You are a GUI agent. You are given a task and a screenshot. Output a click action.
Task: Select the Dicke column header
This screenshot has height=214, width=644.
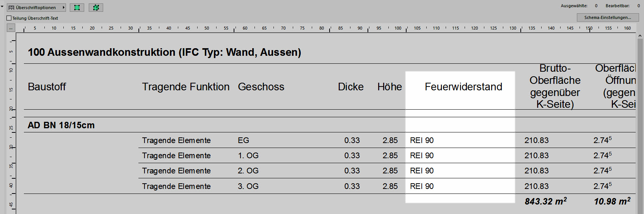pos(351,87)
